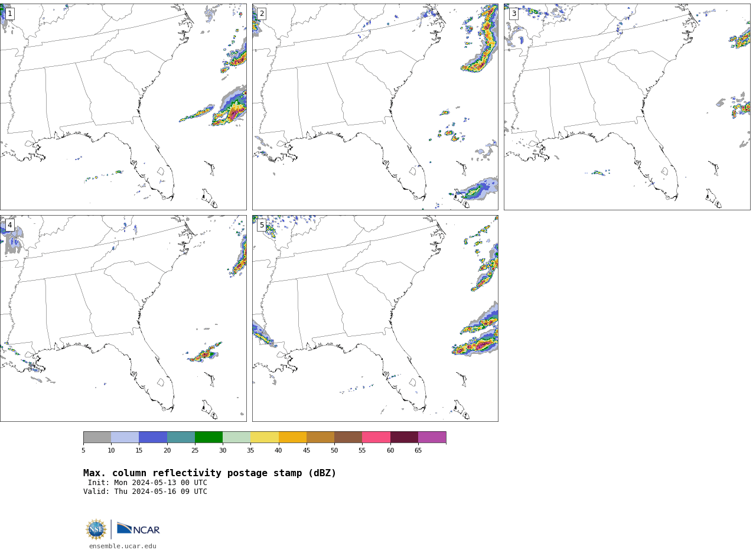Click the Init: Mon 2024-05-13 00 UTC line
Viewport: 756px width, 553px height.
tap(148, 483)
